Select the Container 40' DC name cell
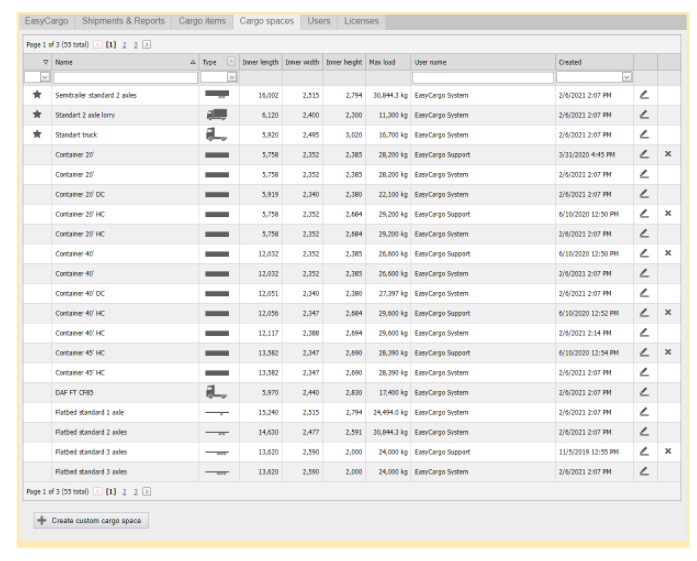The image size is (697, 561). pyautogui.click(x=80, y=293)
